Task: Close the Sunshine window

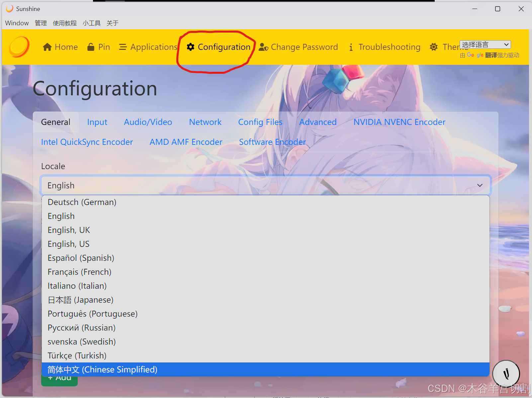Action: point(521,9)
